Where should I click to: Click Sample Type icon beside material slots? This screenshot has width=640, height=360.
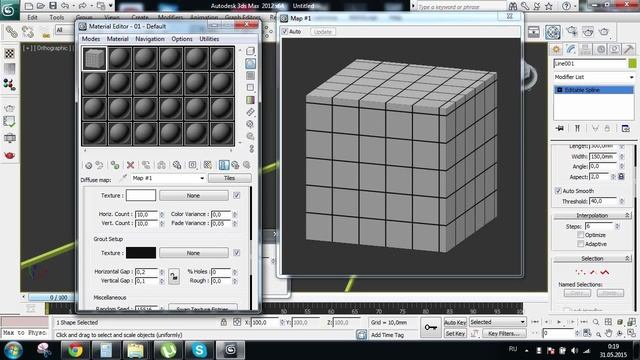tap(250, 51)
